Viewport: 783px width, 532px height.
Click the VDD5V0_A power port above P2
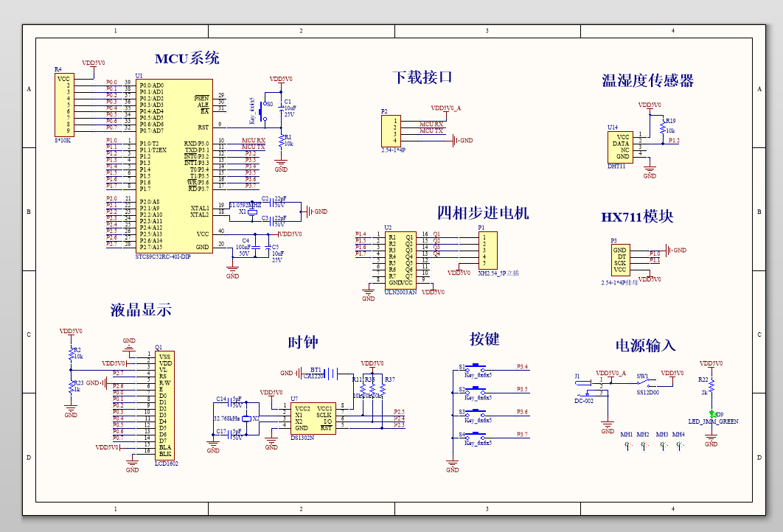coord(446,111)
